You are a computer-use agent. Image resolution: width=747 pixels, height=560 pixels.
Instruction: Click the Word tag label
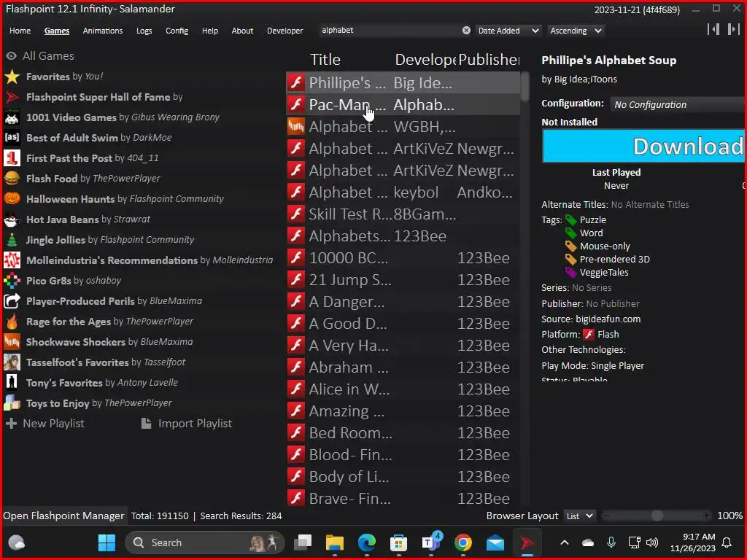point(591,233)
